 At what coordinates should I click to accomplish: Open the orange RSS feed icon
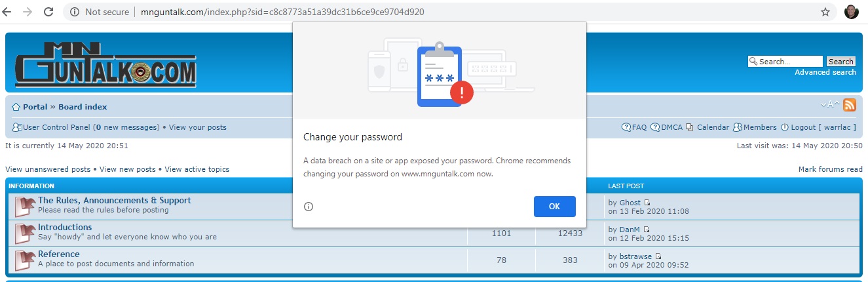[850, 105]
